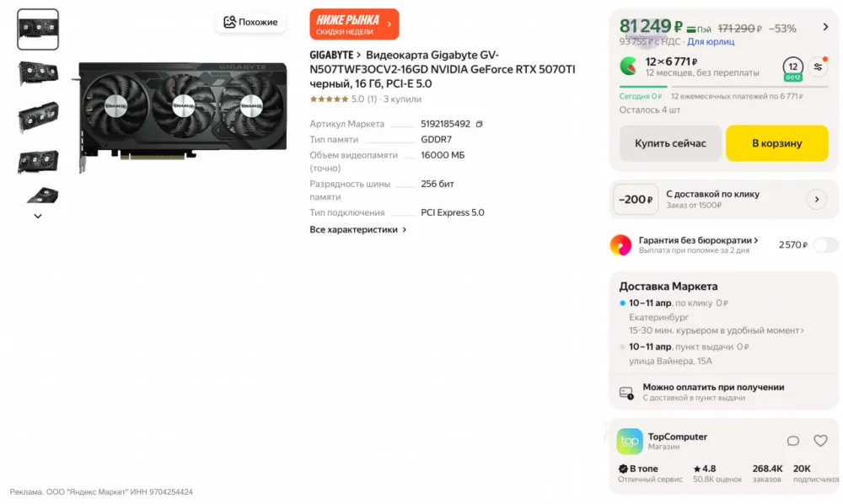Enable the warranty without bureaucracy toggle
Image resolution: width=843 pixels, height=504 pixels.
[825, 245]
